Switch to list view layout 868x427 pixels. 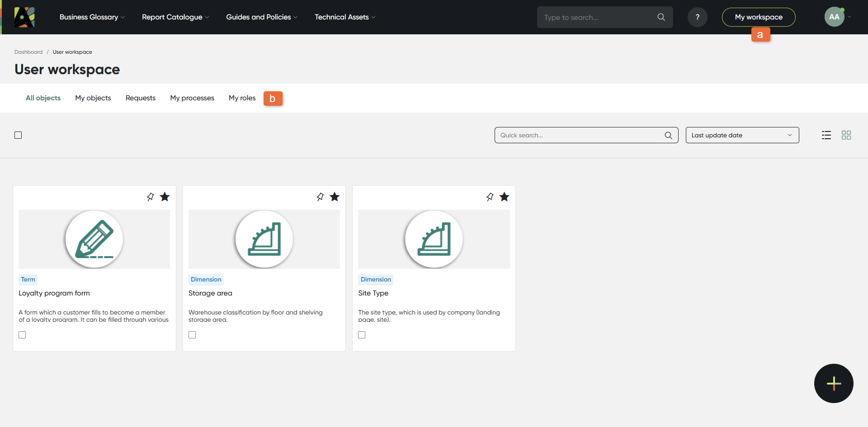coord(826,135)
